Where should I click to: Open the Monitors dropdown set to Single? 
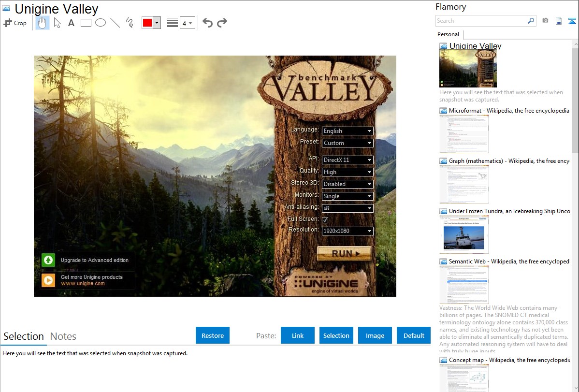click(347, 196)
